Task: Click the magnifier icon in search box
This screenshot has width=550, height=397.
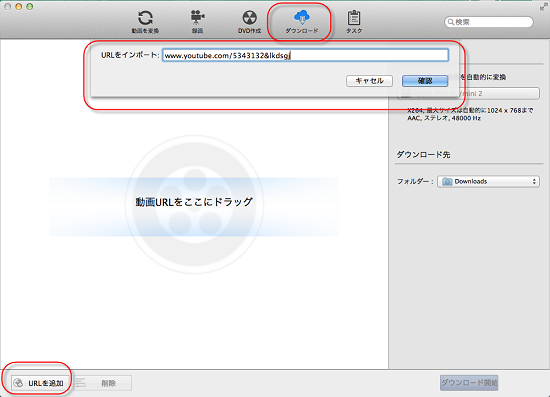Action: (x=451, y=22)
